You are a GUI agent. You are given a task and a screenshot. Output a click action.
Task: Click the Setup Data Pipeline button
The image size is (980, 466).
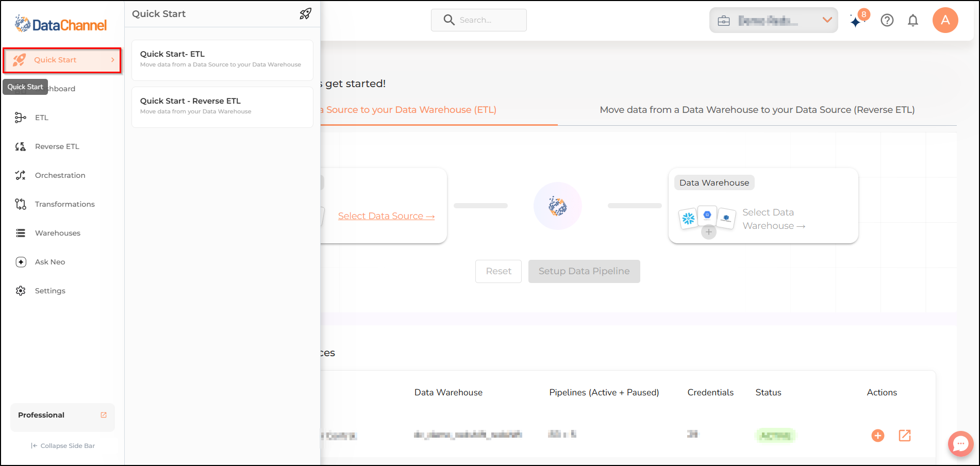pos(584,271)
